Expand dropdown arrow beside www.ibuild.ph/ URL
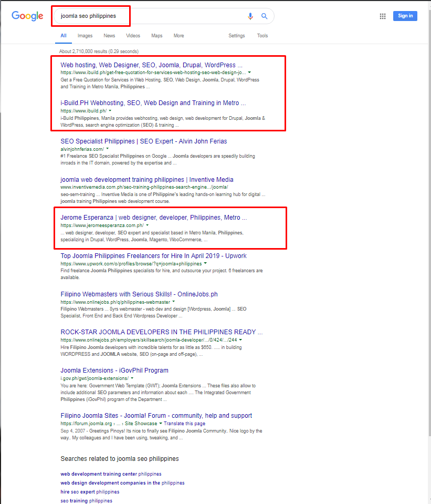 point(110,111)
